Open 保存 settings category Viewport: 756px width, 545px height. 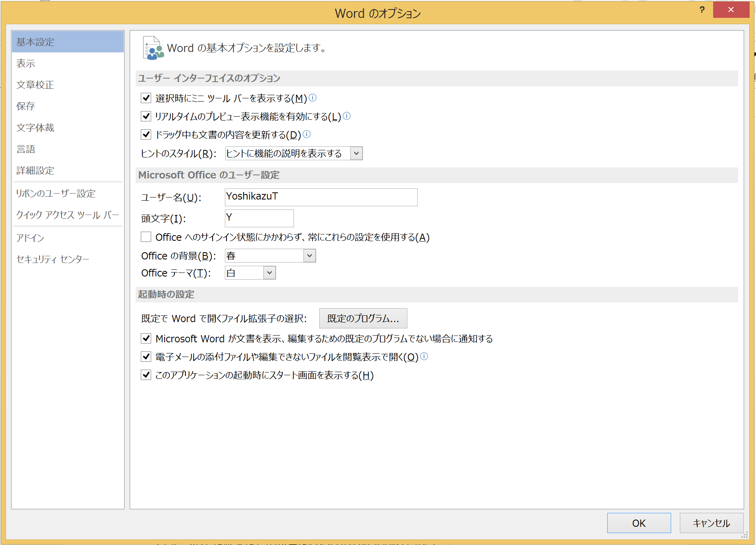68,106
